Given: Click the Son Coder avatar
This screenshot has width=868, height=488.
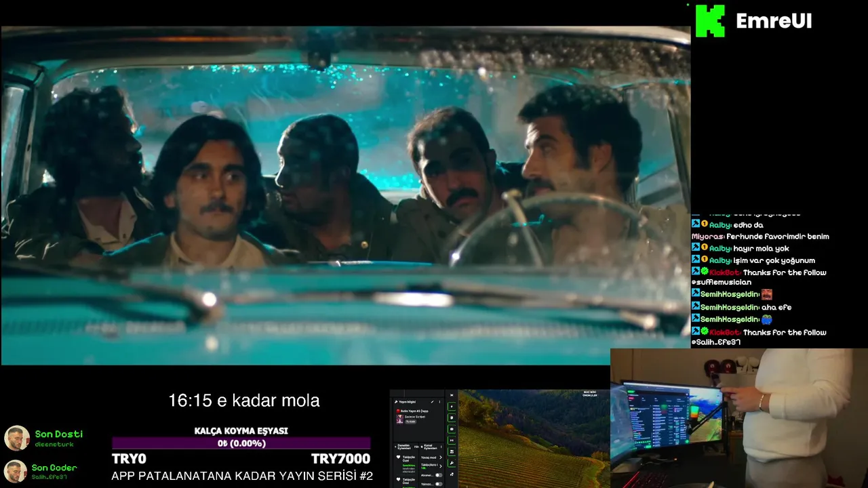Looking at the screenshot, I should 16,471.
